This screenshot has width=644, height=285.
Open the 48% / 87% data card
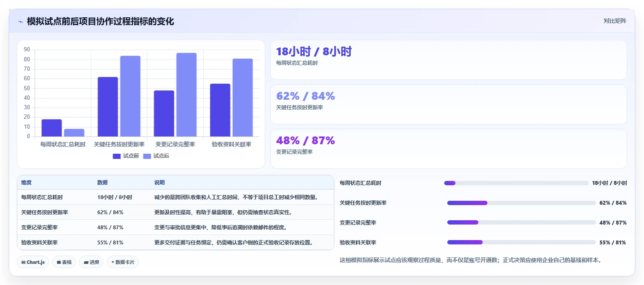click(x=449, y=149)
